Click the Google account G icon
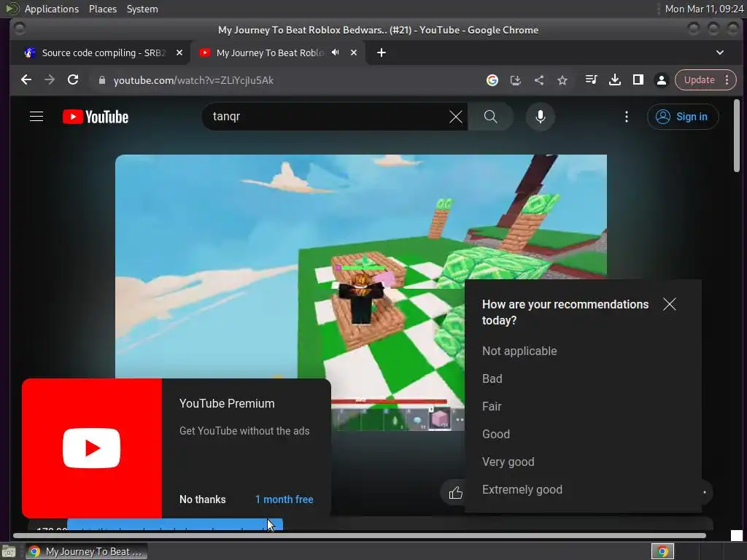Screen dimensions: 747x560 492,80
